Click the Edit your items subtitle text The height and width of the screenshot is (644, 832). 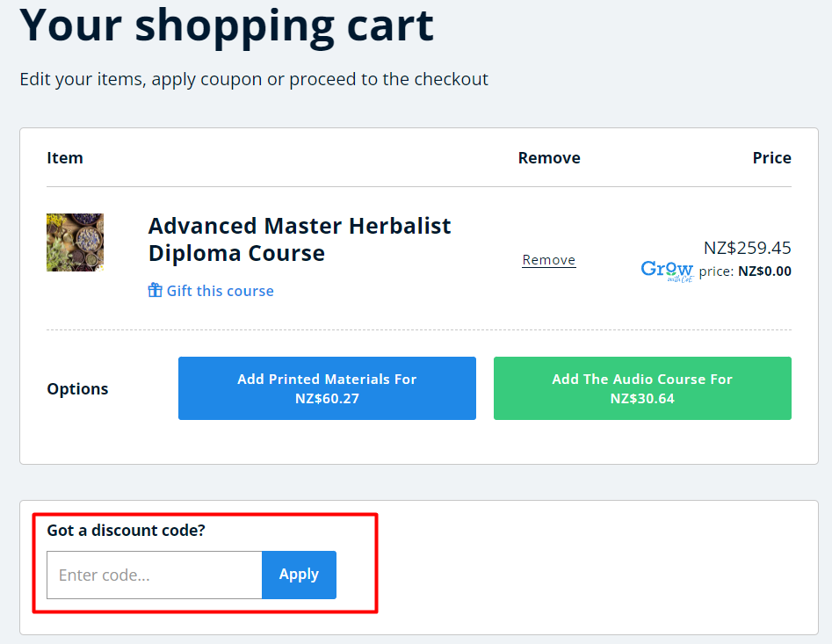coord(254,80)
